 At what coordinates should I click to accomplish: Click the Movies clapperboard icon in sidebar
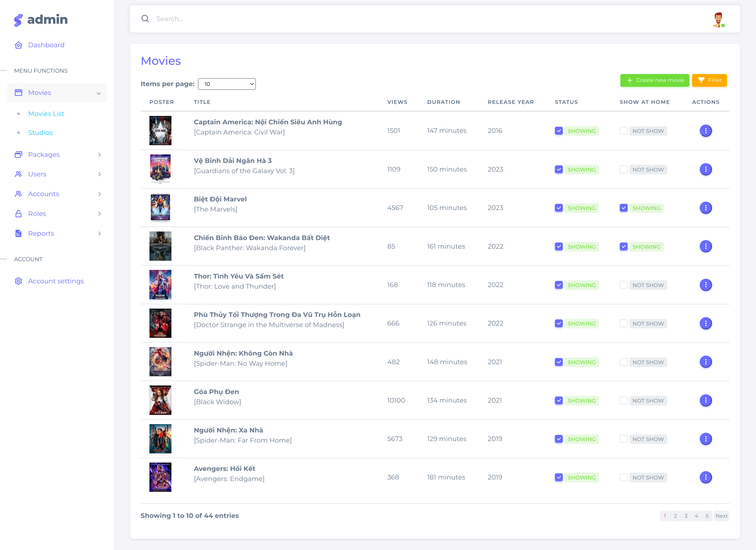(x=18, y=93)
